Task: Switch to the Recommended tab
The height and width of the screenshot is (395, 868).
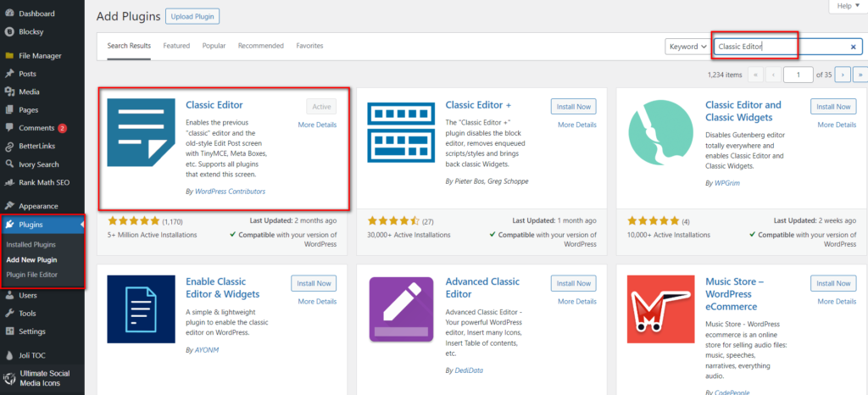Action: pyautogui.click(x=261, y=46)
